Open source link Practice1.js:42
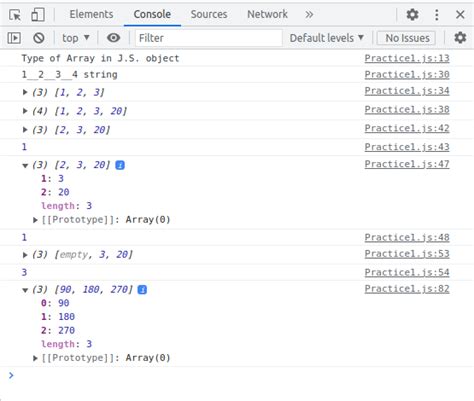The height and width of the screenshot is (401, 474). 407,128
